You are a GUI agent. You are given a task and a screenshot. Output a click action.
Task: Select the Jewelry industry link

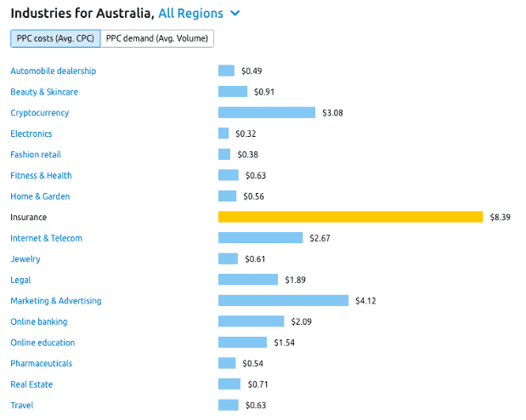click(25, 259)
